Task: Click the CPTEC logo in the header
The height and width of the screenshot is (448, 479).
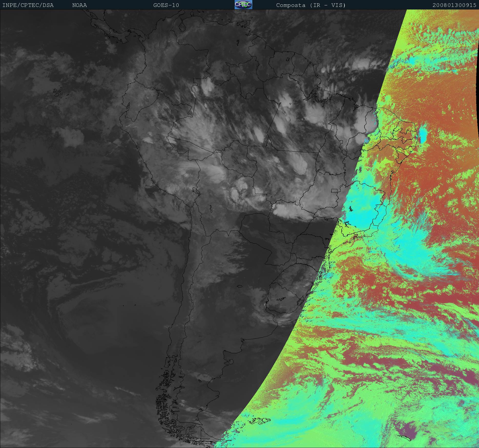Action: pyautogui.click(x=243, y=5)
